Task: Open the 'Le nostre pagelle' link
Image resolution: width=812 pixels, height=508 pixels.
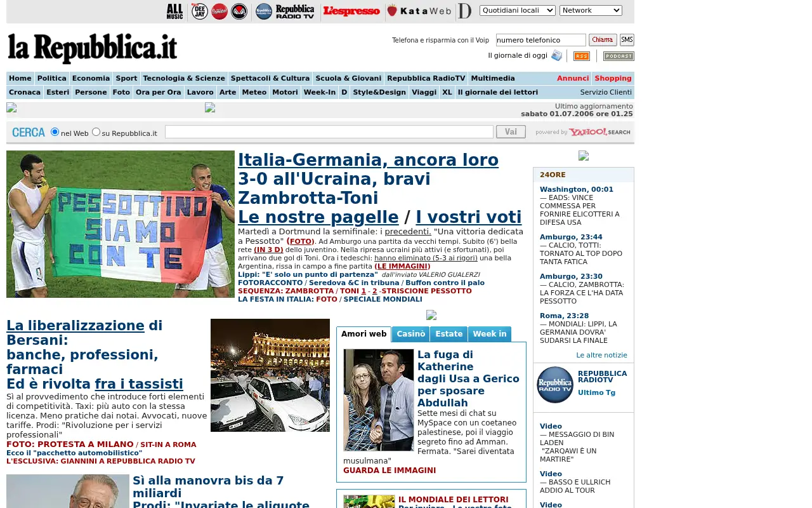Action: pos(318,217)
